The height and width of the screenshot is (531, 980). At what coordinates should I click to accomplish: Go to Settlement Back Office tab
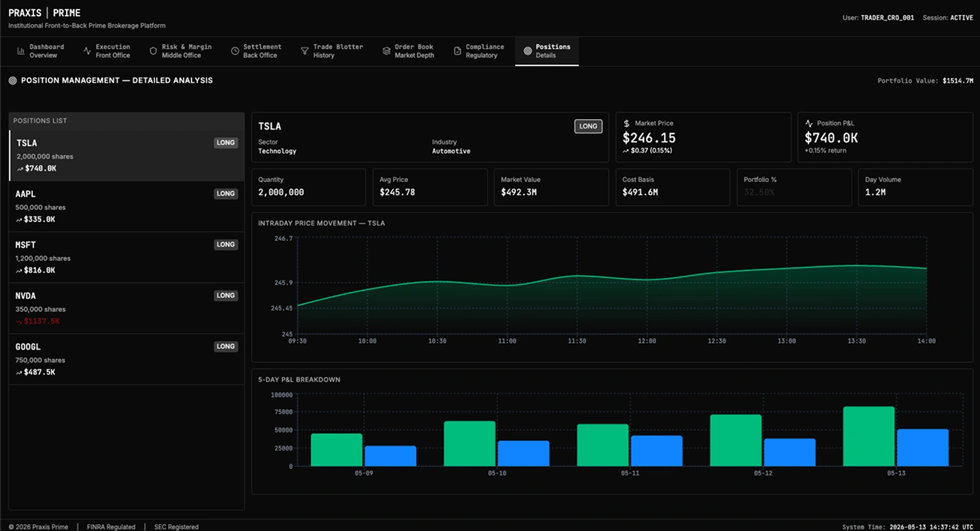point(256,51)
